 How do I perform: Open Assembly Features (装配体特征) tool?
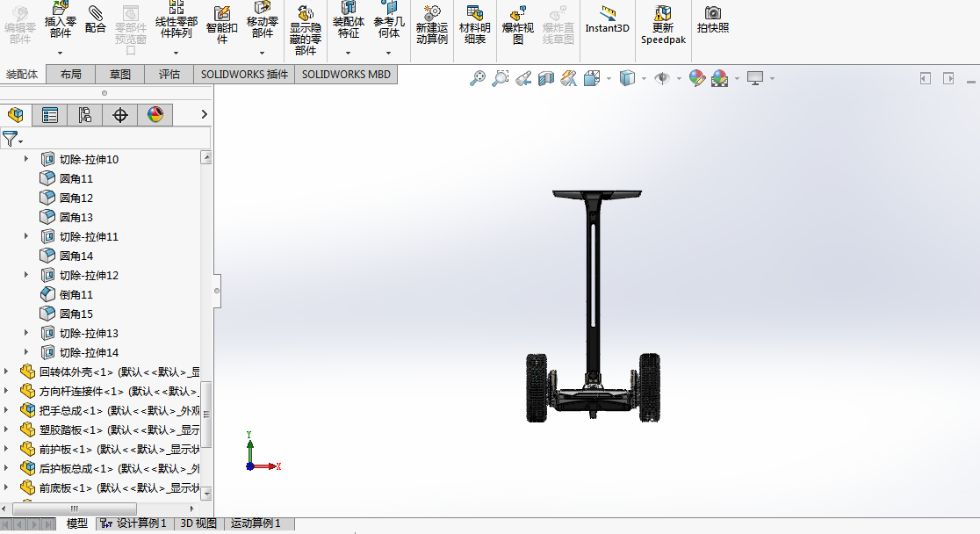tap(348, 20)
